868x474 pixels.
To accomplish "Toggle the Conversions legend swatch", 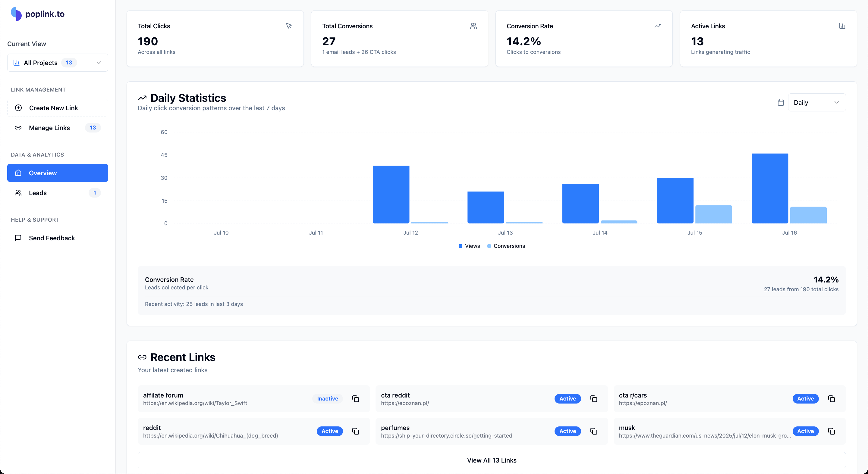I will point(489,246).
